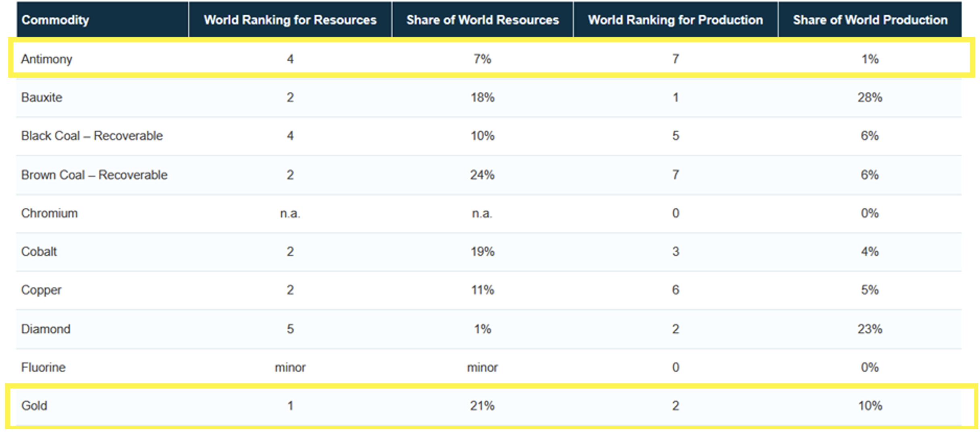Click the Share of World Resources header

coord(482,20)
